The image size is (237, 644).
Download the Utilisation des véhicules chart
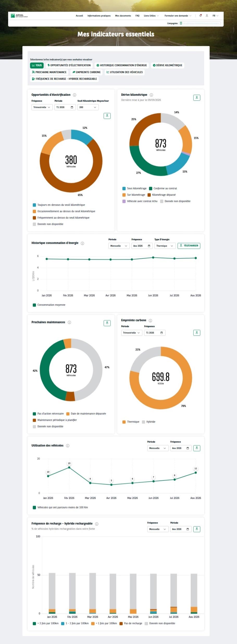coord(197,448)
